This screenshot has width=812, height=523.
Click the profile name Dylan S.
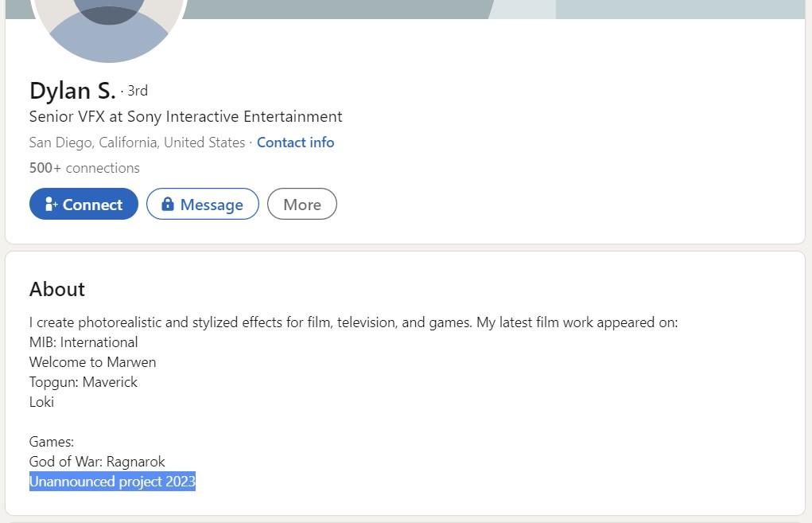point(72,91)
